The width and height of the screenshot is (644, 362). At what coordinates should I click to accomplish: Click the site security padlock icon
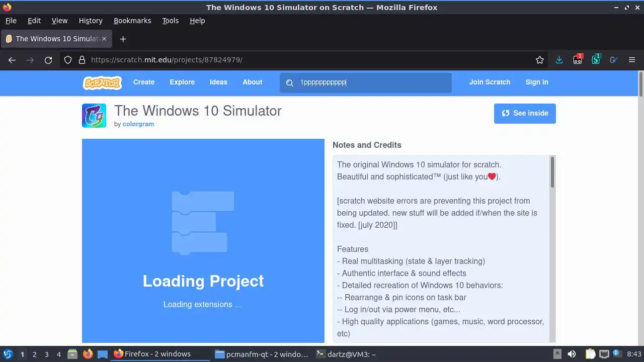82,60
